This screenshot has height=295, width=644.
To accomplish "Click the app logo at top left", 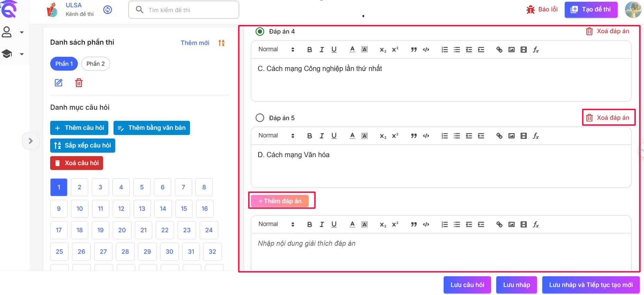I will point(9,9).
